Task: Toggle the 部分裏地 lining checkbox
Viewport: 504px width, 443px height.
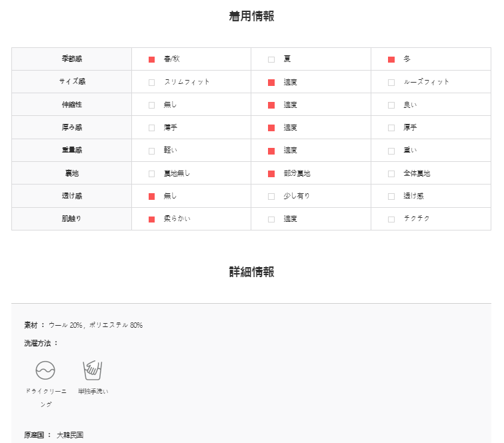Action: pos(271,174)
